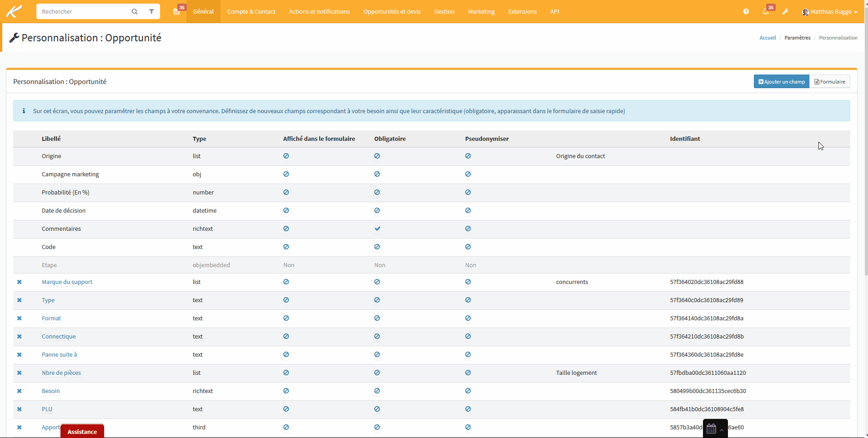Delete the Apport field in the last row
This screenshot has width=868, height=438.
[x=19, y=428]
